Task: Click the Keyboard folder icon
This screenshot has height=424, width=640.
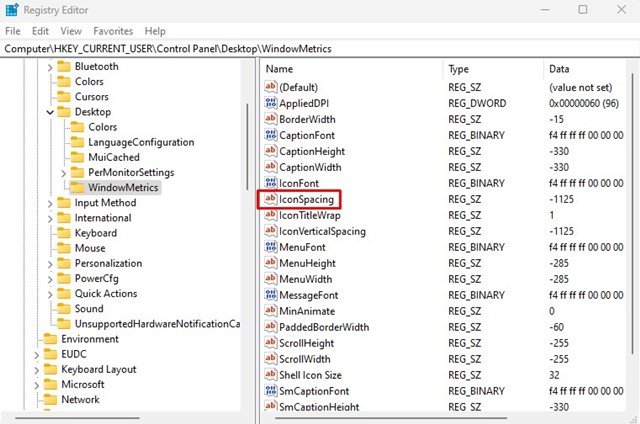Action: pos(64,233)
